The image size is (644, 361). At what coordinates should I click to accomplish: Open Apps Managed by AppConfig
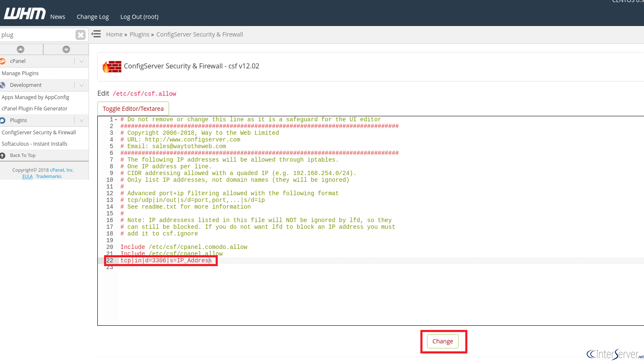coord(35,97)
